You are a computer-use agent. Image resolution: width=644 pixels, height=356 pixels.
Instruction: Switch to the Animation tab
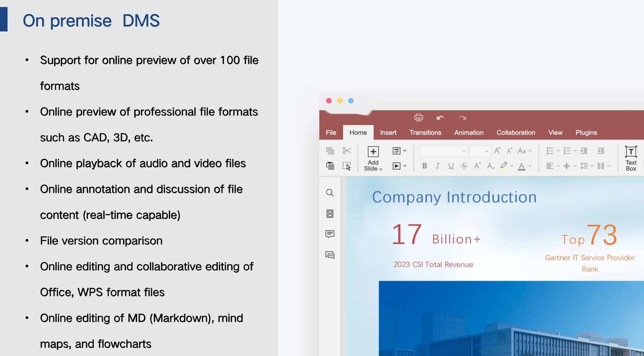[x=469, y=133]
